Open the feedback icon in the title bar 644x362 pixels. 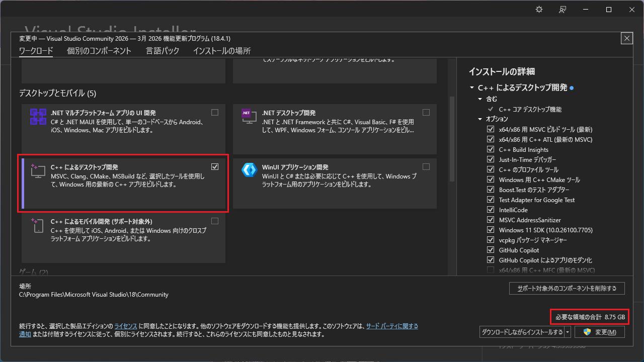[562, 10]
